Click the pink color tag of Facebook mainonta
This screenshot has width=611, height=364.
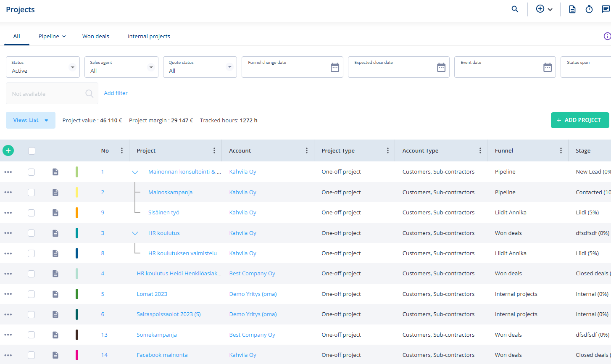point(77,355)
